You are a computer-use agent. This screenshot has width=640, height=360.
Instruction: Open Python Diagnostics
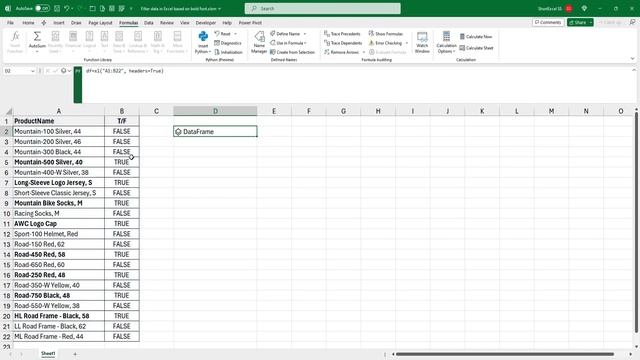pyautogui.click(x=228, y=43)
